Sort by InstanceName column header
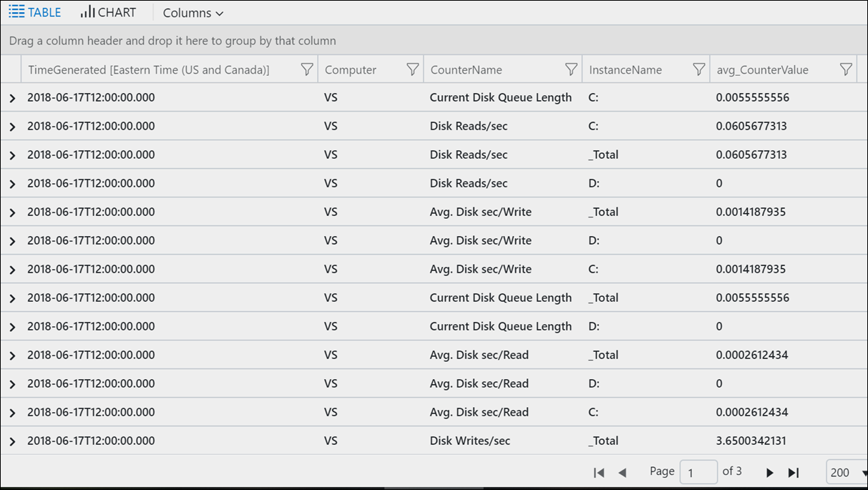 coord(625,70)
